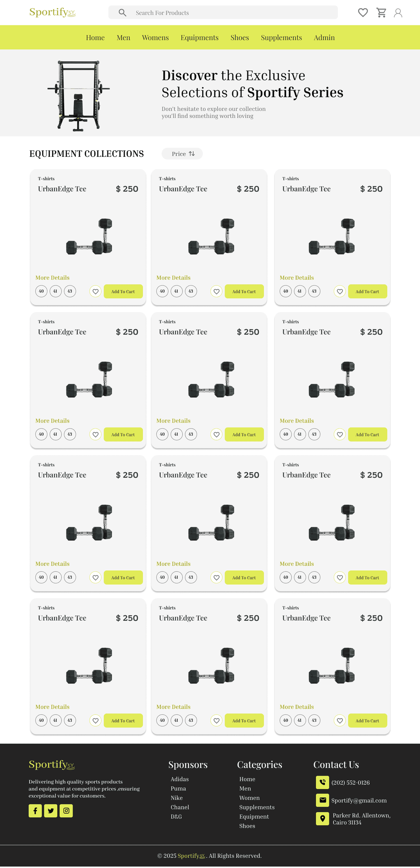The height and width of the screenshot is (868, 420).
Task: Click the sort arrows next to Price
Action: pyautogui.click(x=192, y=154)
